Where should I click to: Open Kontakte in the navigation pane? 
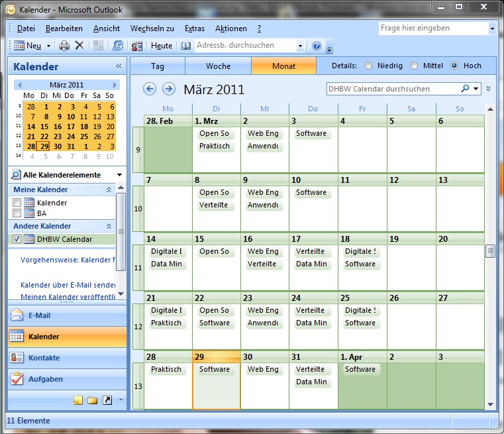coord(67,358)
